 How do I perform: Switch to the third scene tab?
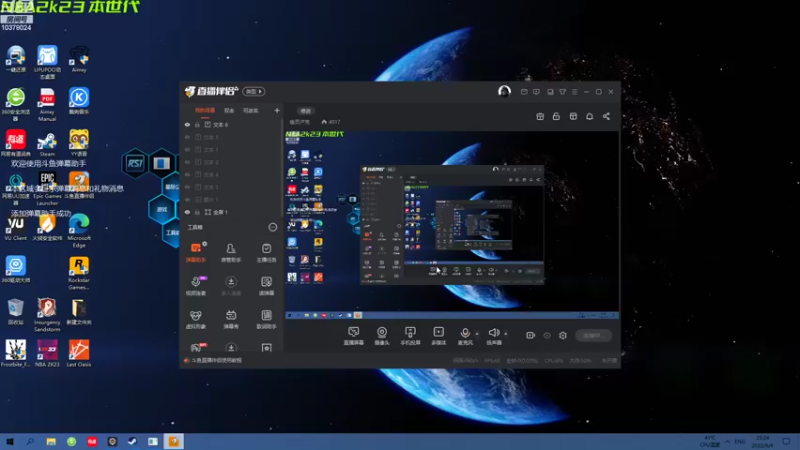tap(251, 110)
